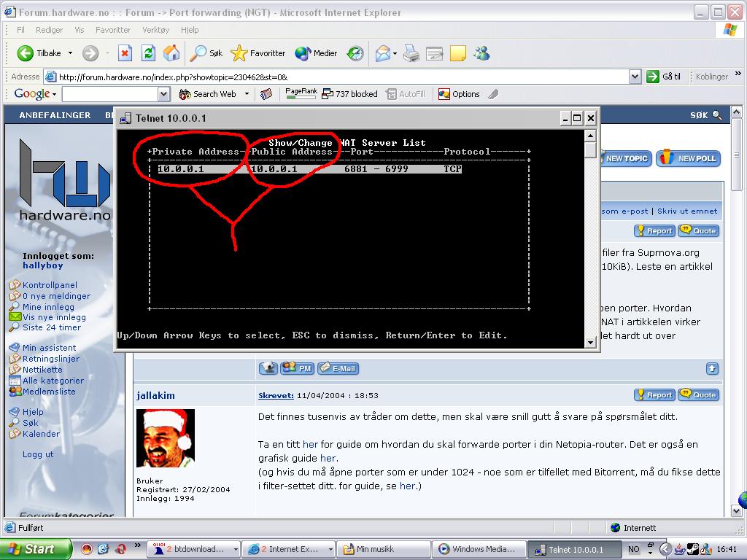Open the Home page icon

pos(171,52)
